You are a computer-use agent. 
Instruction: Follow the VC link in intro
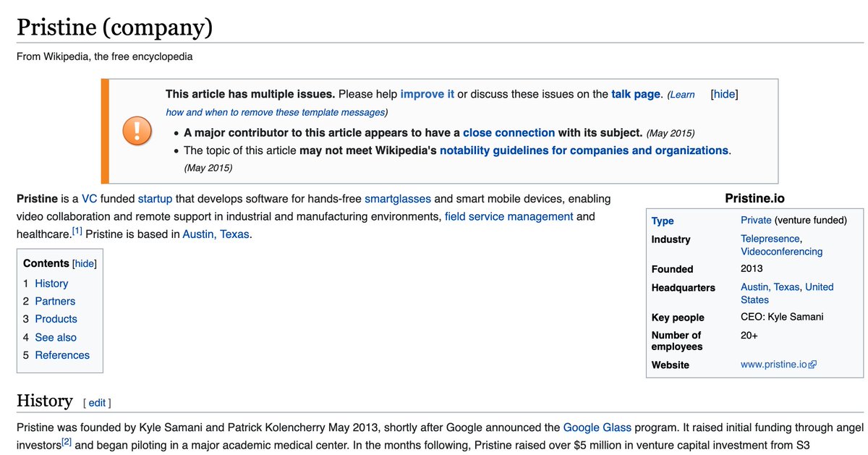click(88, 198)
